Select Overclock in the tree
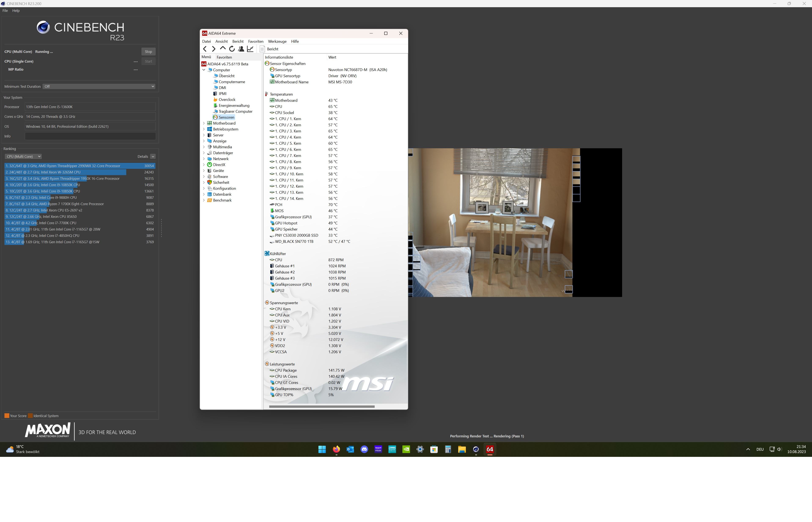 227,100
